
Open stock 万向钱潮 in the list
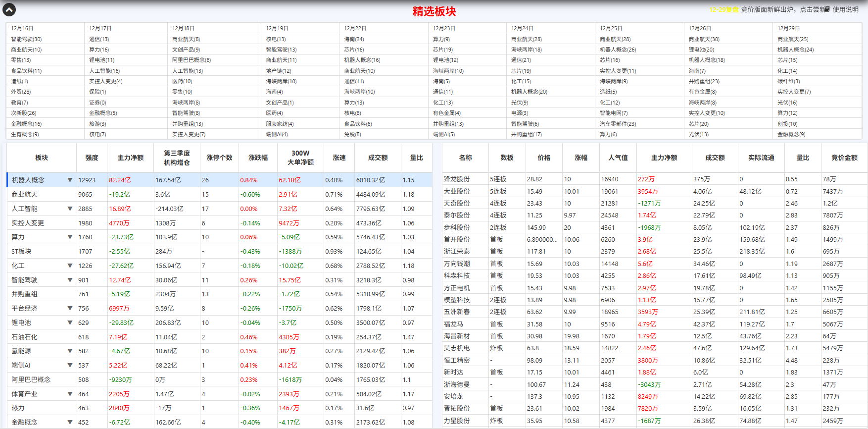[457, 264]
